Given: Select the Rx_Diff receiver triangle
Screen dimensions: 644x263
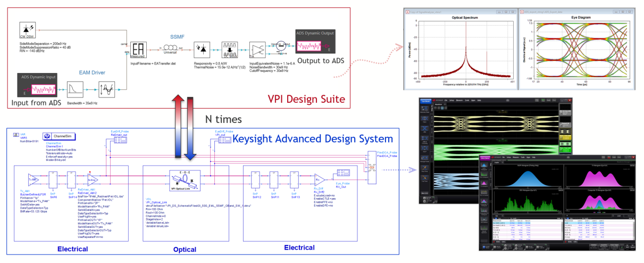Looking at the screenshot, I should 319,179.
